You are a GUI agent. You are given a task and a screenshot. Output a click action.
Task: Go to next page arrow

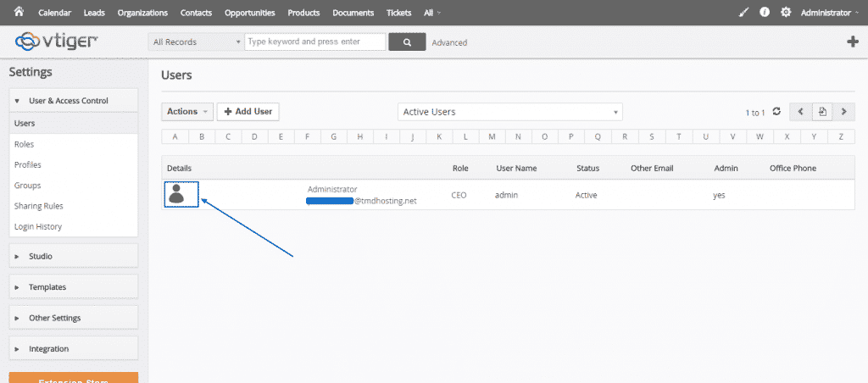tap(843, 112)
